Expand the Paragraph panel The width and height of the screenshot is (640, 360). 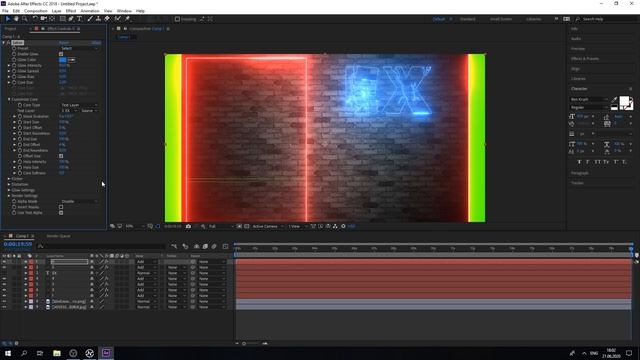click(580, 173)
